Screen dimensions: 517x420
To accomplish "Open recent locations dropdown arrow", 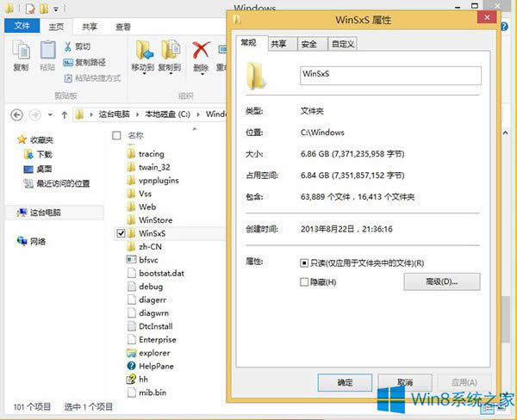I will [x=50, y=115].
